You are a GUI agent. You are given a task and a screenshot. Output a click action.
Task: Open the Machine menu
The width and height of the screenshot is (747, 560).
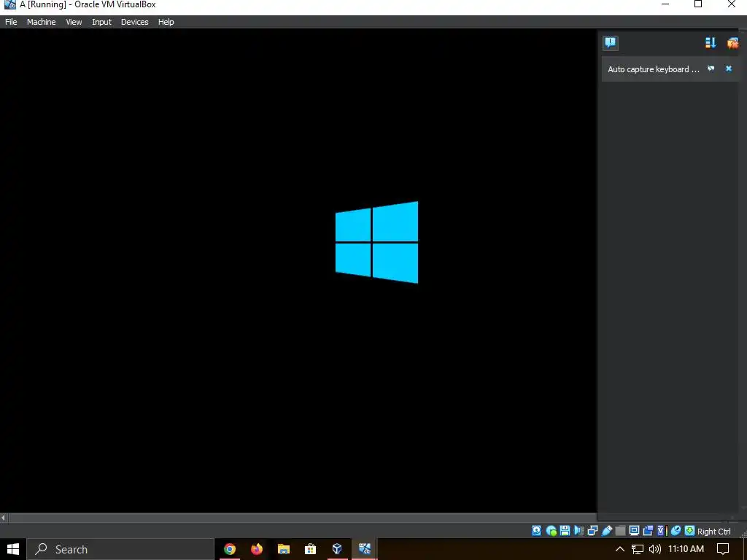[x=41, y=22]
